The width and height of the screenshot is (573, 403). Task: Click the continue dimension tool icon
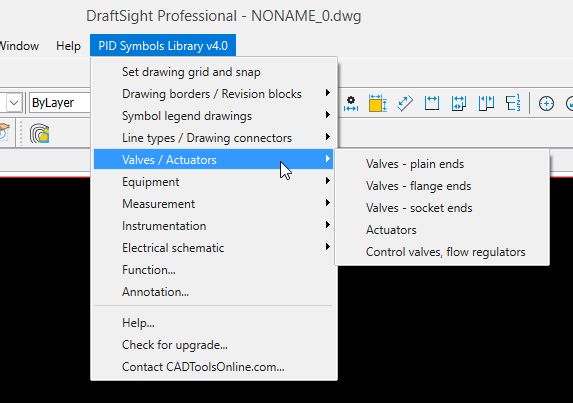pyautogui.click(x=486, y=103)
